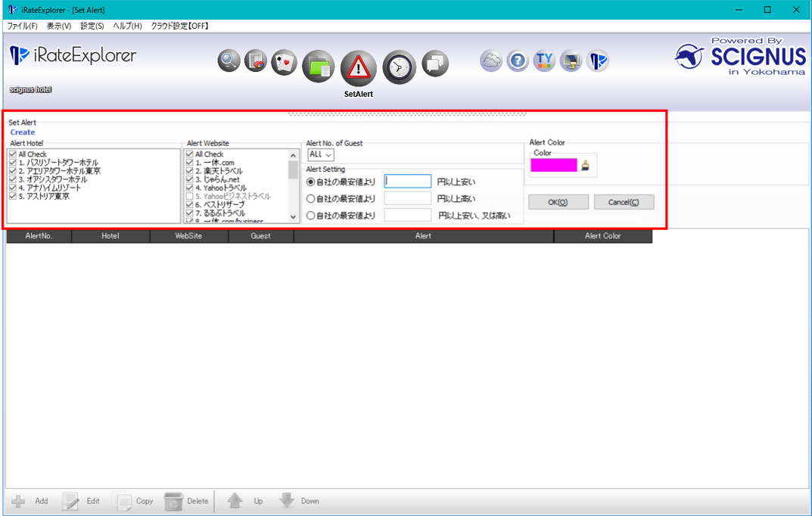Open the clock schedule icon
This screenshot has height=516, width=812.
399,67
